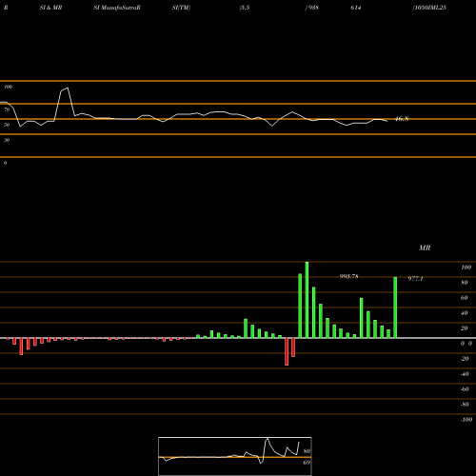Click the '-20' label on the MR axis
Image resolution: width=476 pixels, height=476 pixels.
[x=465, y=359]
